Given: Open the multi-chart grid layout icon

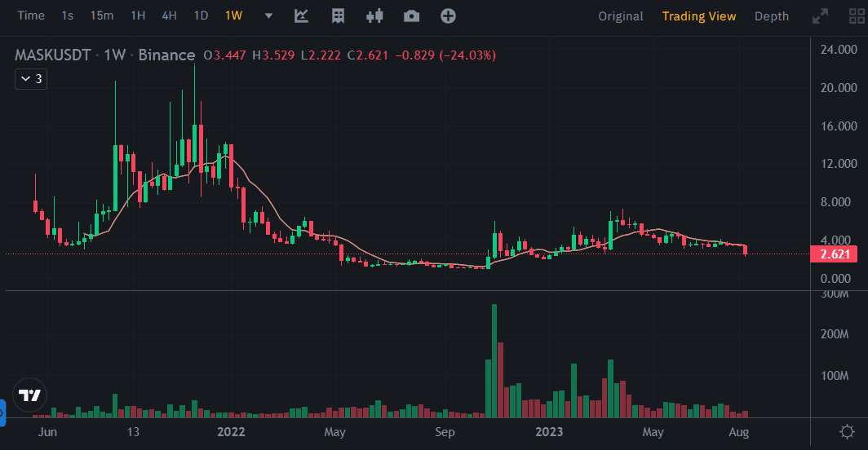Looking at the screenshot, I should pyautogui.click(x=856, y=15).
